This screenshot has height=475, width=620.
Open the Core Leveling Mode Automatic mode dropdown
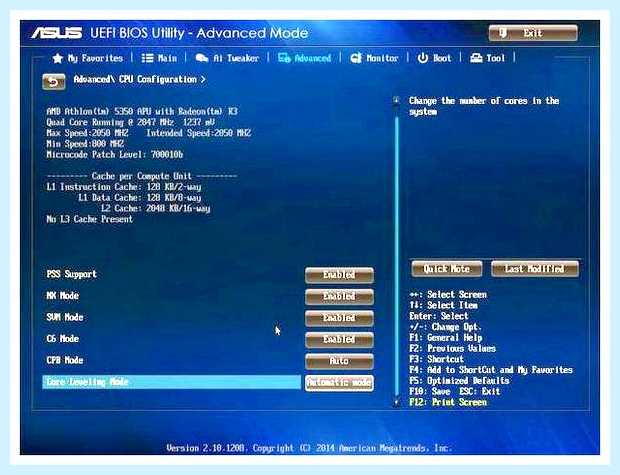pos(339,382)
